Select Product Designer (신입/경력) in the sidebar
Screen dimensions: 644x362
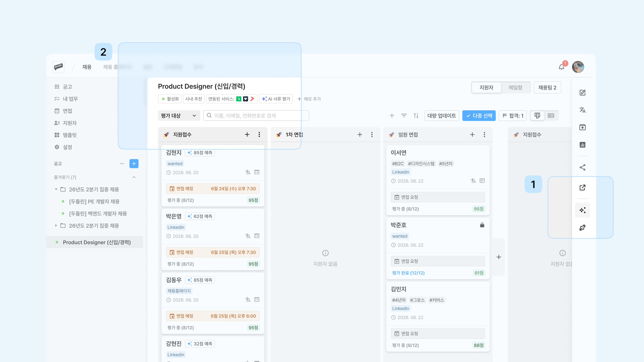click(95, 242)
